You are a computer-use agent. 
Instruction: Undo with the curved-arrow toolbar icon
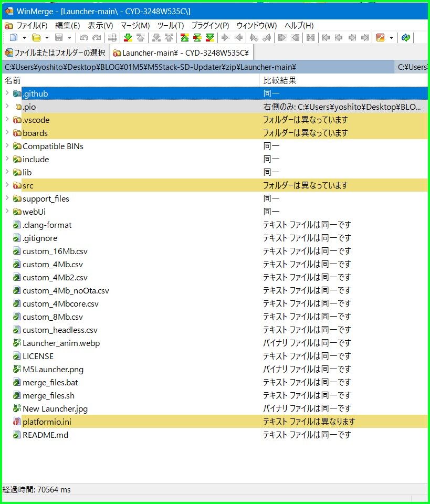(83, 37)
